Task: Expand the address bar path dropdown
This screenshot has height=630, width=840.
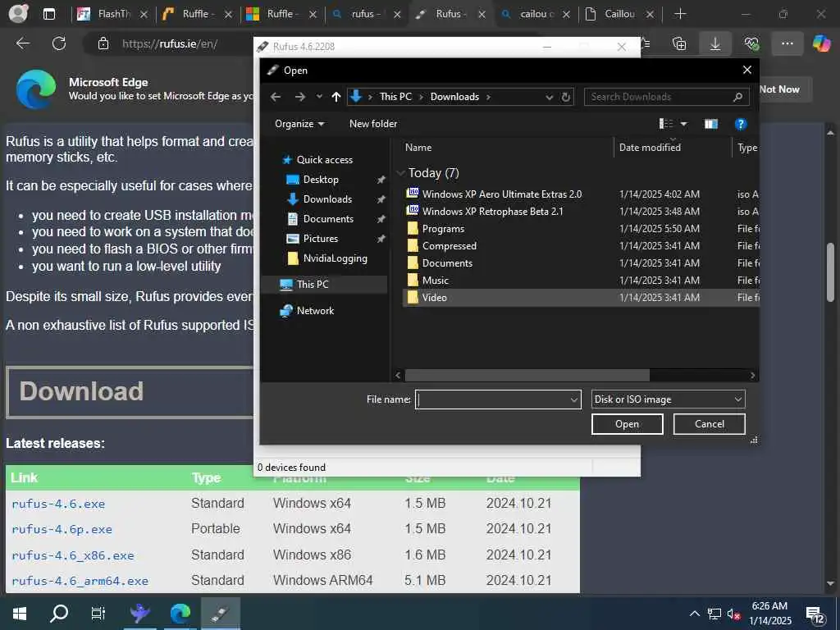Action: pyautogui.click(x=549, y=97)
